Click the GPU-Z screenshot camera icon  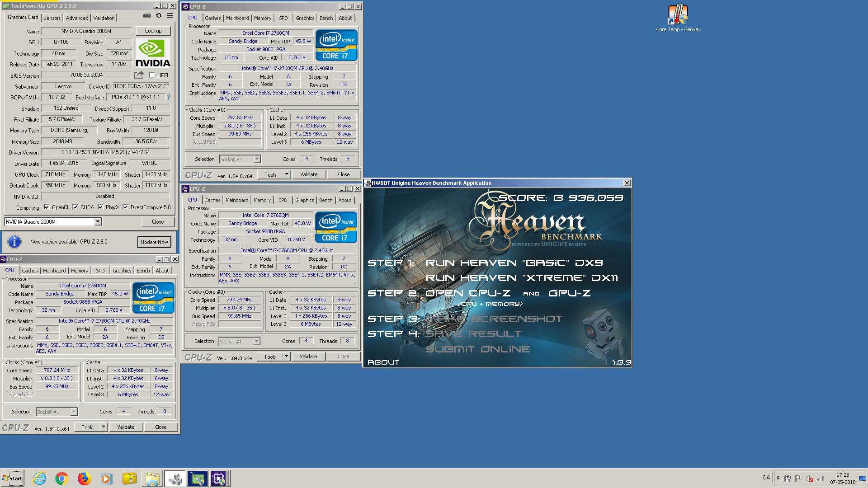[x=147, y=15]
